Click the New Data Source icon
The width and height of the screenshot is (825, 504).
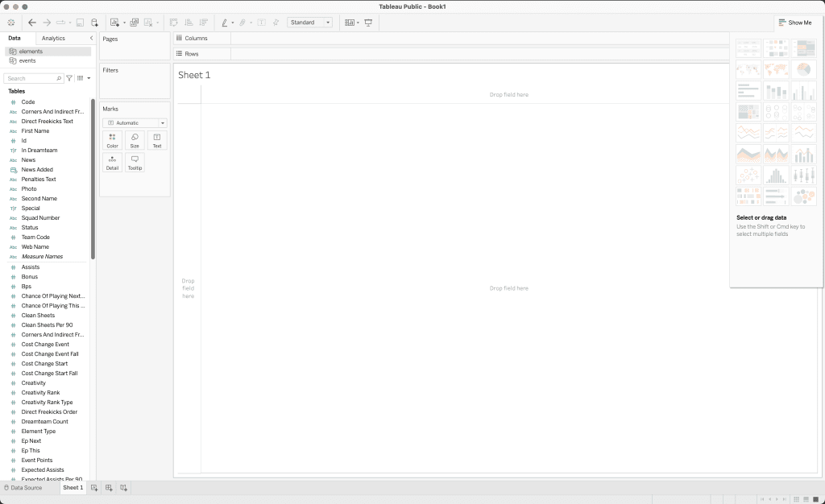(x=95, y=23)
